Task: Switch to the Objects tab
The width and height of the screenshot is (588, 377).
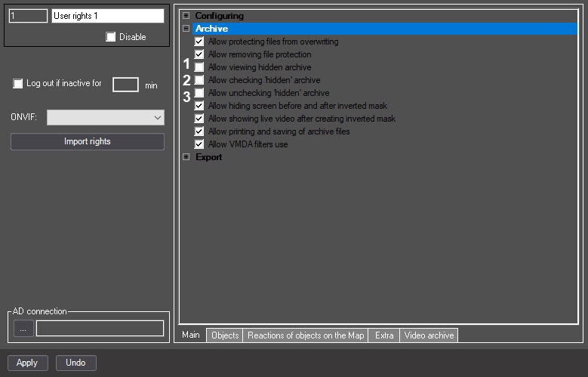Action: (x=225, y=335)
